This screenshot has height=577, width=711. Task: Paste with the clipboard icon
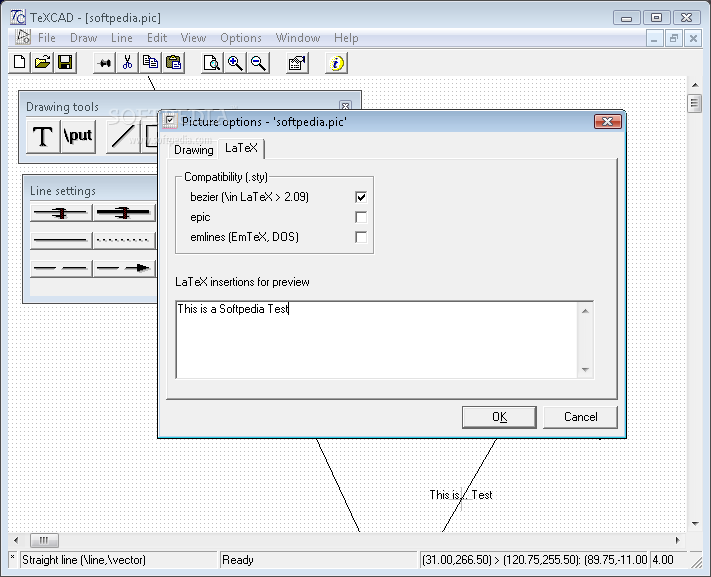click(173, 63)
